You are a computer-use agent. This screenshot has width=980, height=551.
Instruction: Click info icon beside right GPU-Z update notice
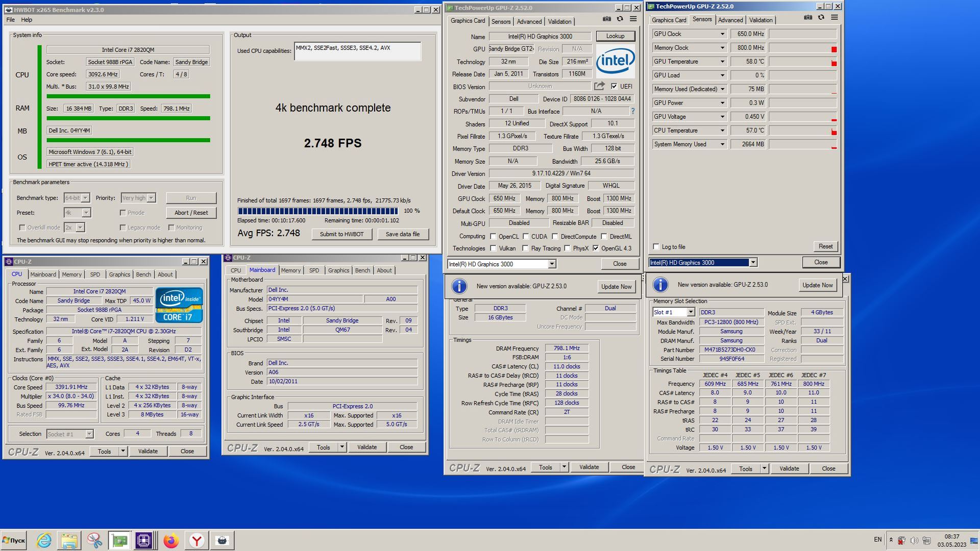660,285
